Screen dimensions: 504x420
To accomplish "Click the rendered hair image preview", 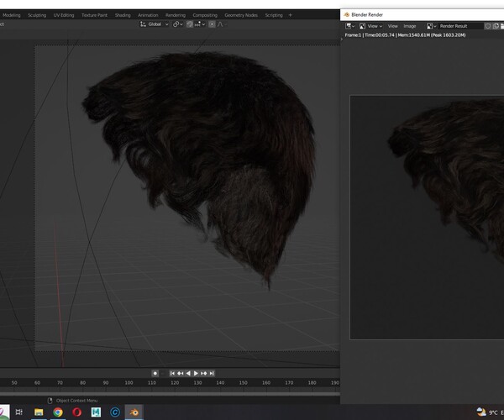I will pyautogui.click(x=427, y=218).
